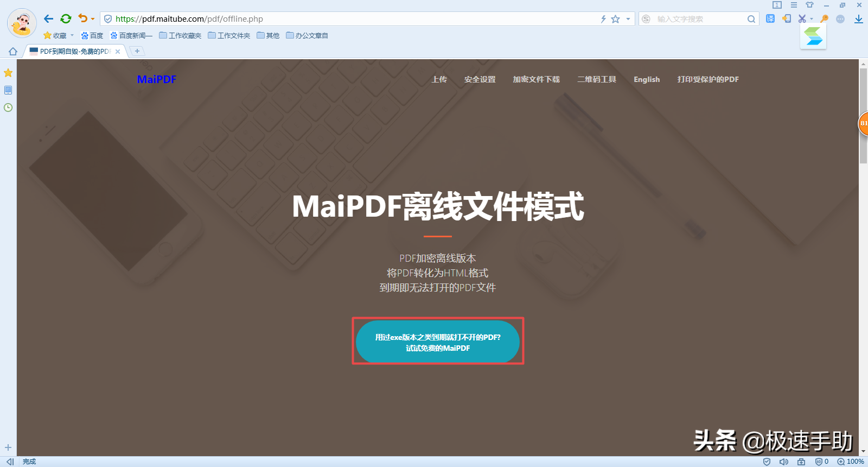Image resolution: width=868 pixels, height=467 pixels.
Task: Click the home icon left of tabs
Action: tap(13, 52)
